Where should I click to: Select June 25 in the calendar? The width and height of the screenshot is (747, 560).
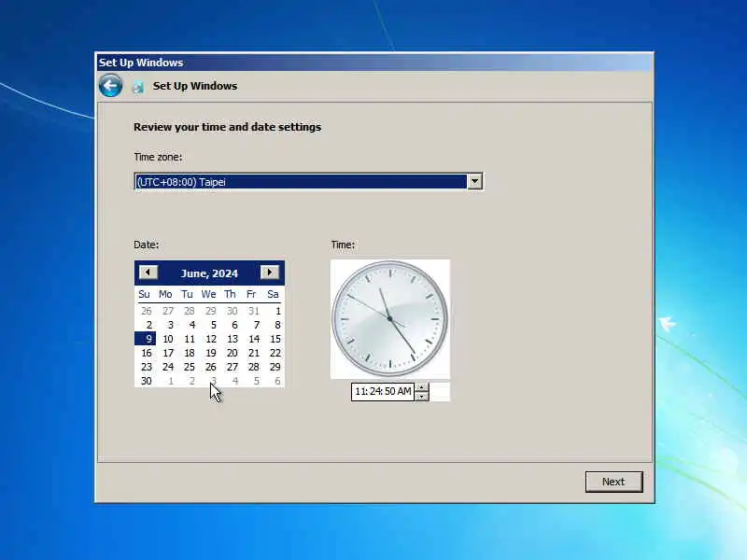pos(190,367)
